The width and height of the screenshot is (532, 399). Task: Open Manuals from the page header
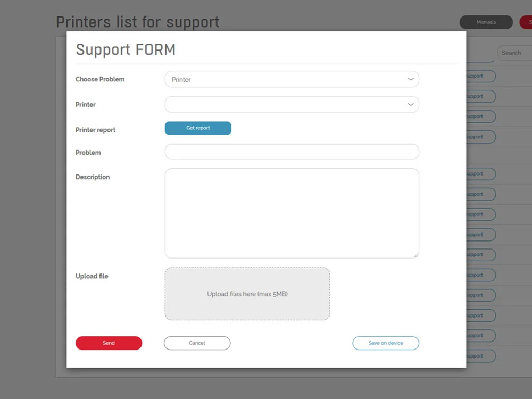click(486, 22)
